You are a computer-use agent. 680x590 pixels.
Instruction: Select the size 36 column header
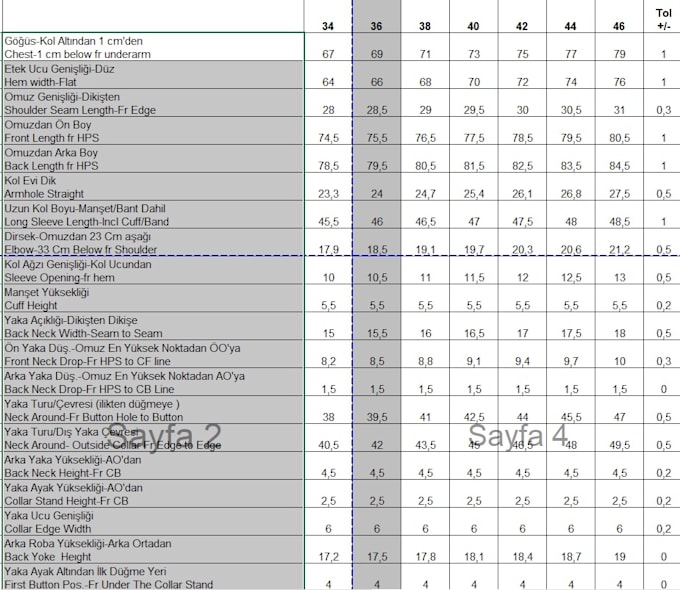tap(376, 16)
